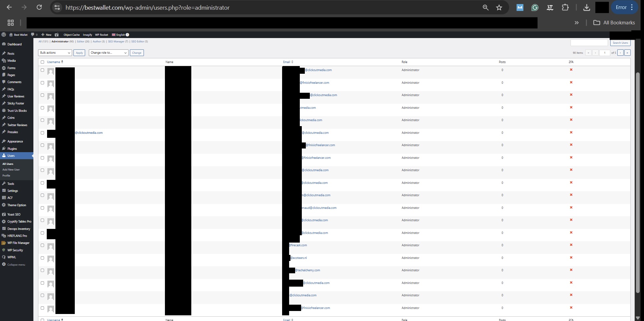Open the Plugins sidebar menu
The height and width of the screenshot is (321, 644).
tap(12, 149)
